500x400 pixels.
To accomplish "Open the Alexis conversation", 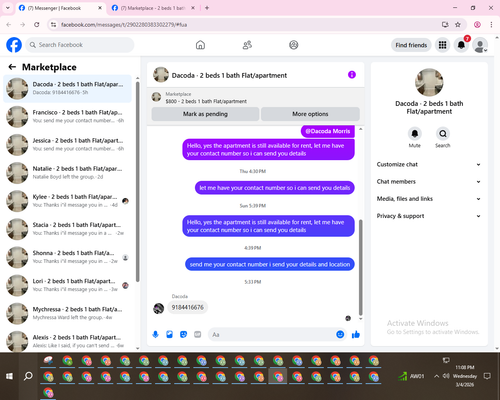I will [x=67, y=341].
